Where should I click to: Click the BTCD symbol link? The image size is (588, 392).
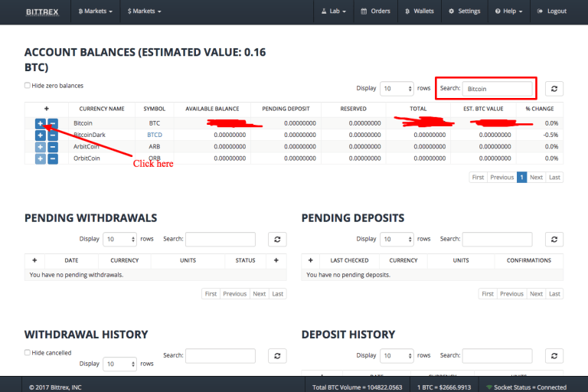[155, 135]
